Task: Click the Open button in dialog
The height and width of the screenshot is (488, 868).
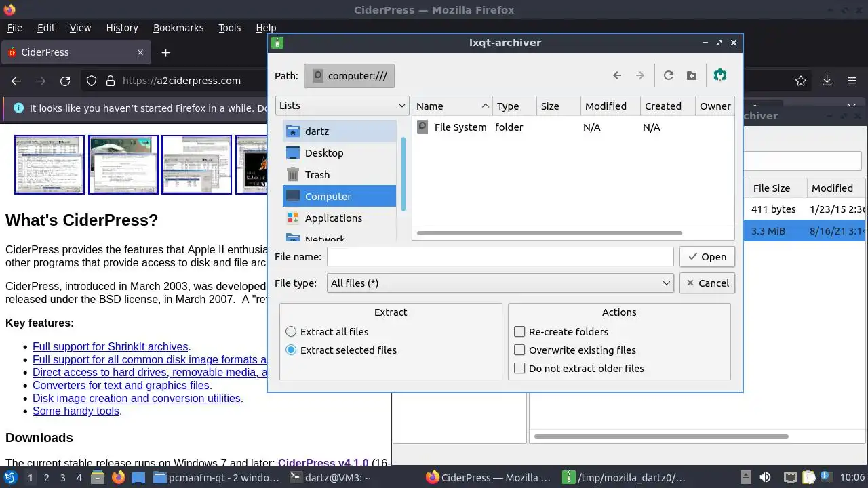Action: (707, 257)
